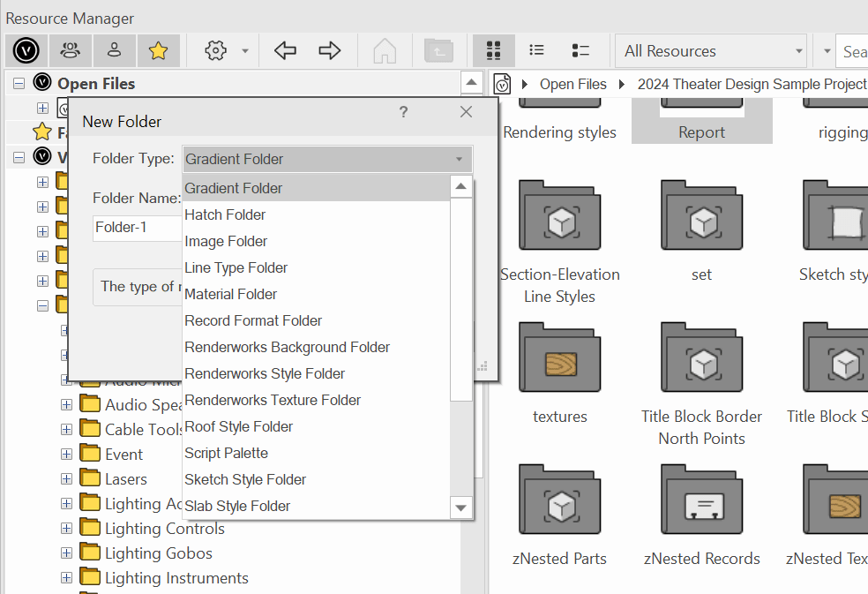This screenshot has width=868, height=594.
Task: Select the Rendering styles folder label
Action: 559,132
